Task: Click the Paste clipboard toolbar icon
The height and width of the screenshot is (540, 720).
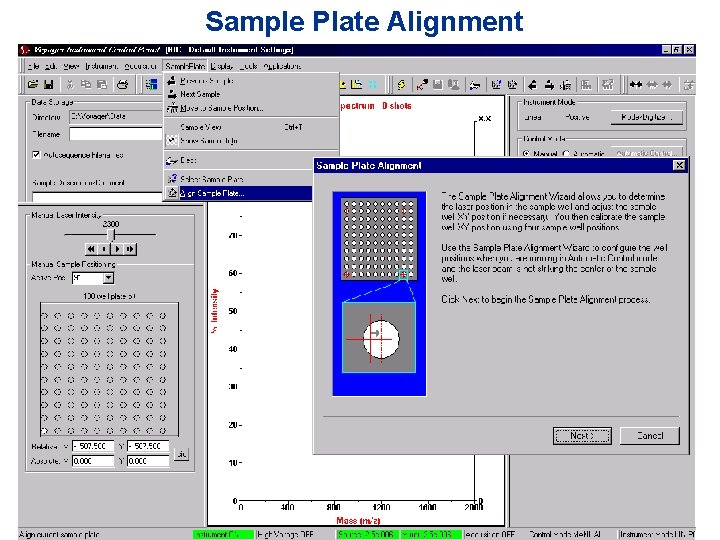Action: (x=102, y=84)
